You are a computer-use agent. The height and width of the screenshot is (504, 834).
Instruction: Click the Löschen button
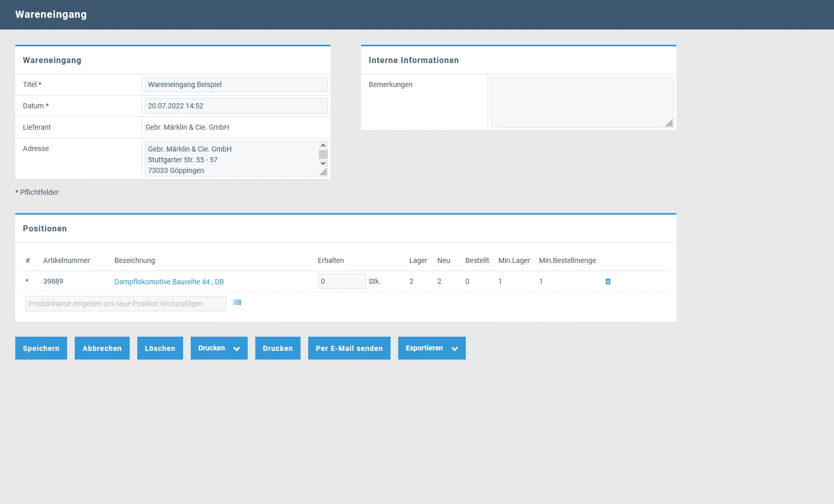(160, 348)
